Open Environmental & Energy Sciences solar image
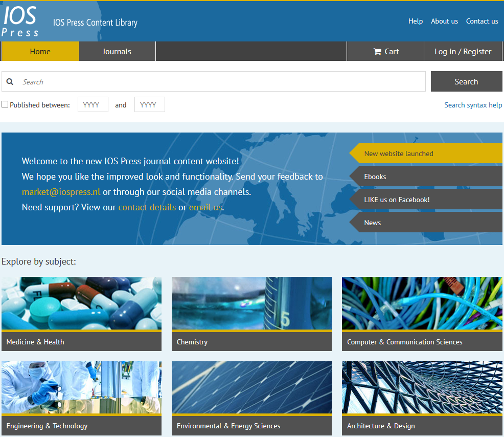The width and height of the screenshot is (504, 437). pyautogui.click(x=251, y=387)
